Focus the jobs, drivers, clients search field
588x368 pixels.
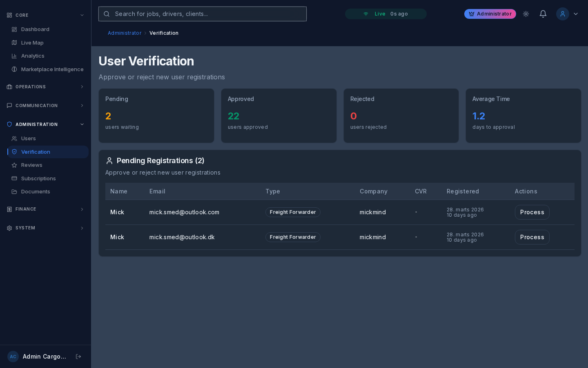tap(203, 14)
